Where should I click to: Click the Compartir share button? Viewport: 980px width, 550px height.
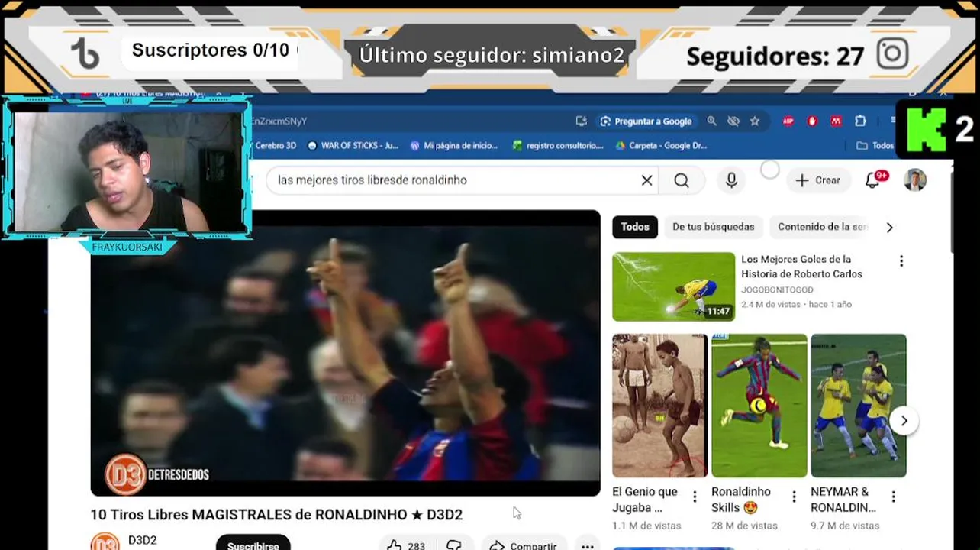tap(524, 545)
